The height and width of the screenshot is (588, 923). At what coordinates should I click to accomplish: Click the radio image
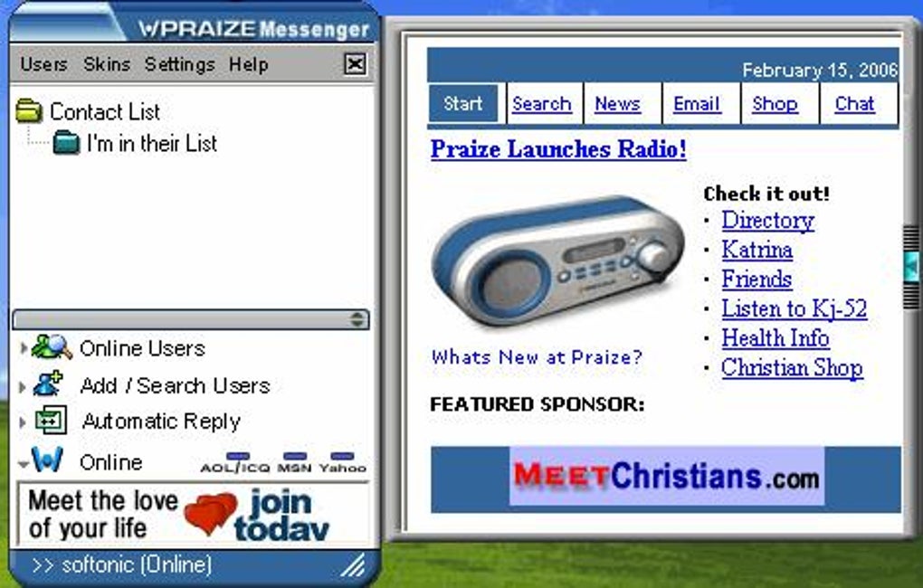557,261
